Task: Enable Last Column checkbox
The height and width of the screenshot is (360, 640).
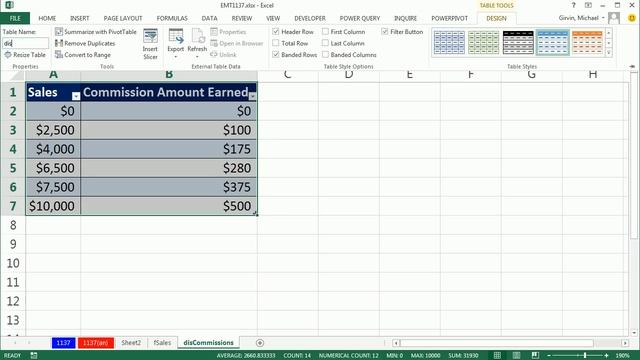Action: (325, 43)
